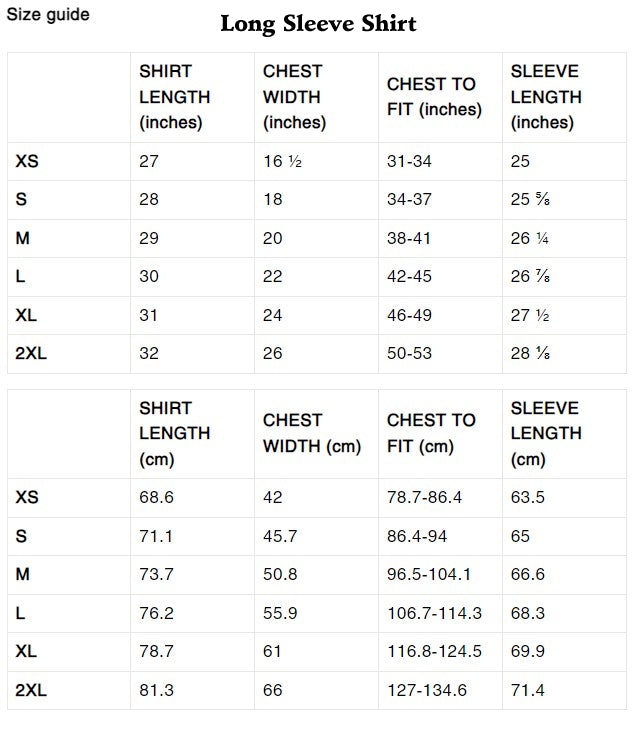Click the SHIRT LENGTH (cm) column header

point(175,434)
